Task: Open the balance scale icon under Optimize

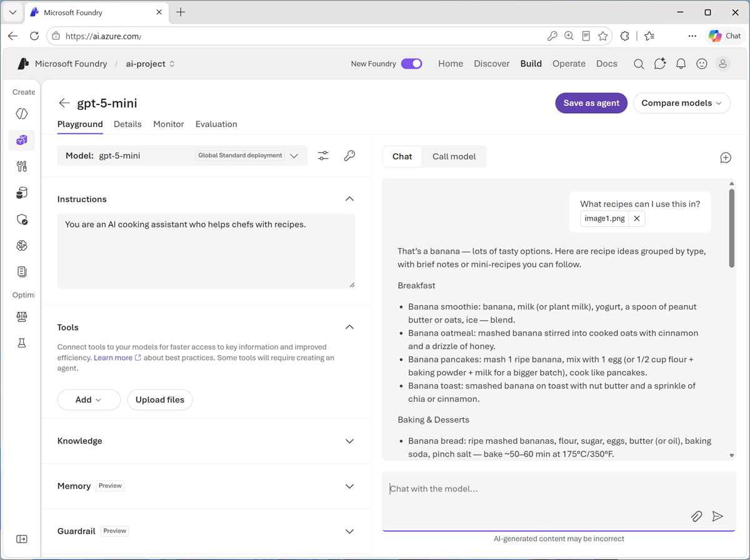Action: [x=22, y=317]
